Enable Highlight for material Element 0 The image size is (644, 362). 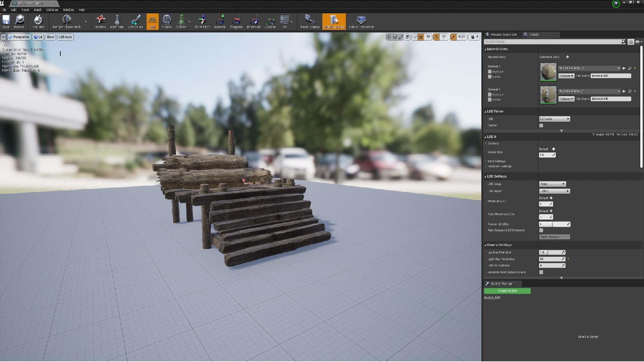tap(490, 71)
